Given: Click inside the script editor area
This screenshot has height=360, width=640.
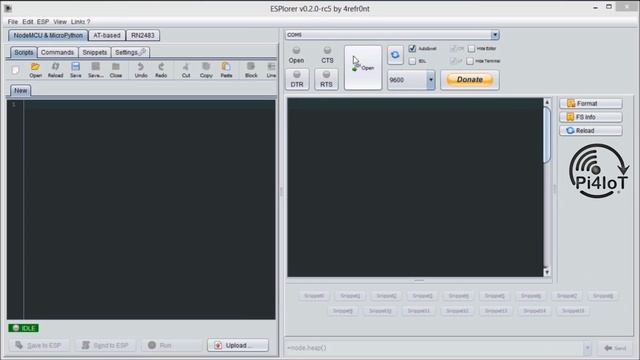Looking at the screenshot, I should [x=150, y=209].
